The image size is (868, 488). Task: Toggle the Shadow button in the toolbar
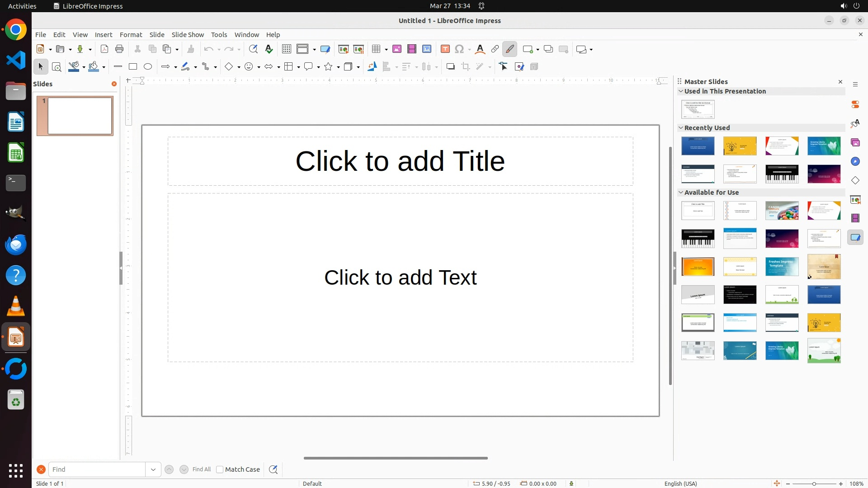(x=450, y=67)
